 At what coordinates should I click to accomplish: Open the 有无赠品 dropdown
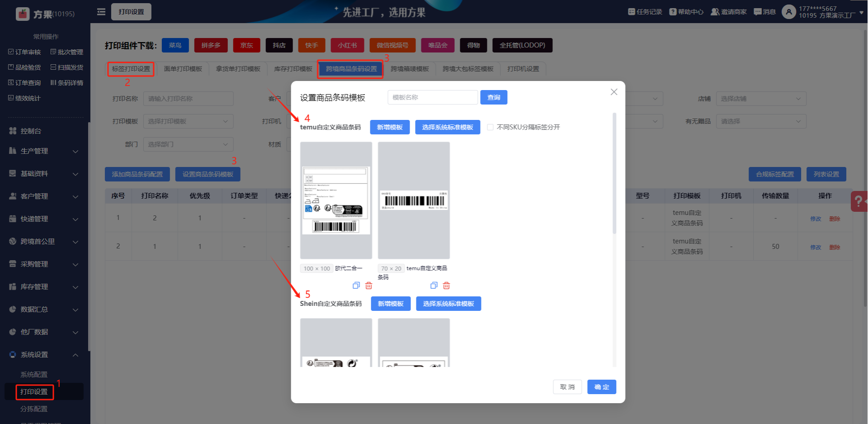[x=761, y=121]
